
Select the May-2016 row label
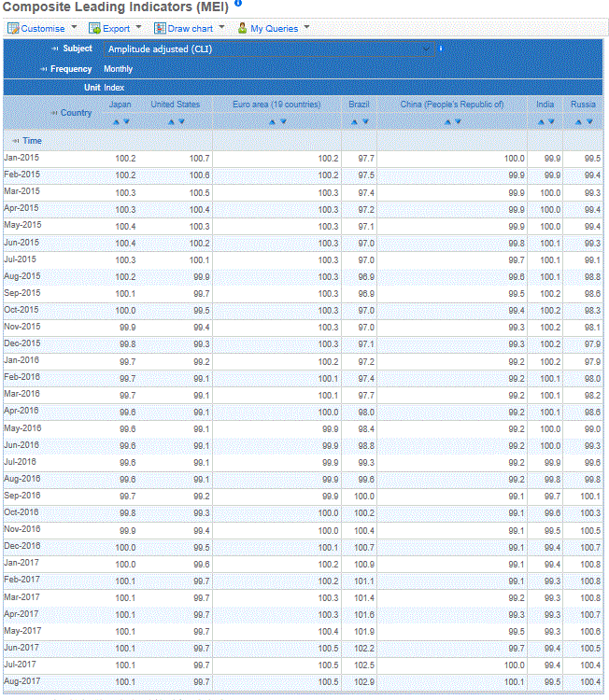pos(22,428)
